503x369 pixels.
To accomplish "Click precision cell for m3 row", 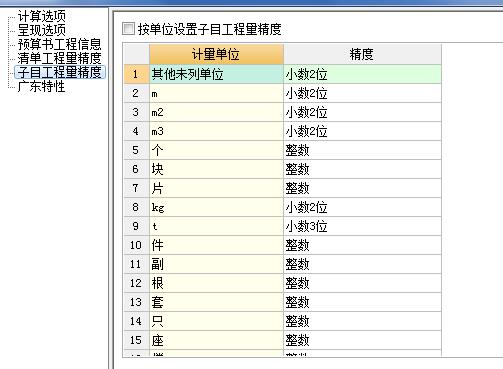I will click(x=362, y=131).
